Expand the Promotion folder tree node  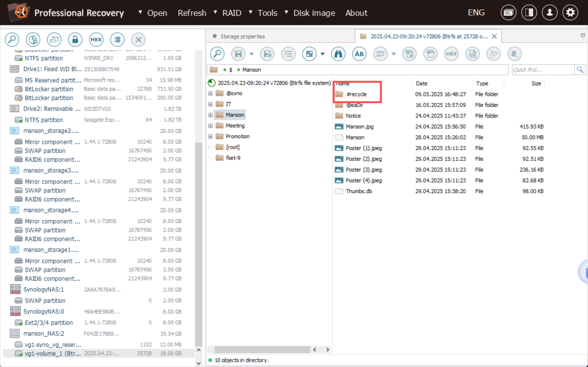tap(210, 136)
